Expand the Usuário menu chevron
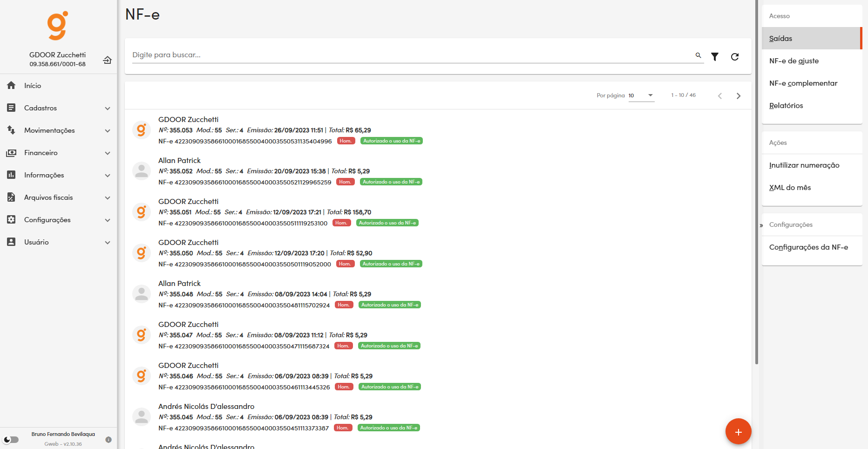This screenshot has height=449, width=868. [108, 242]
